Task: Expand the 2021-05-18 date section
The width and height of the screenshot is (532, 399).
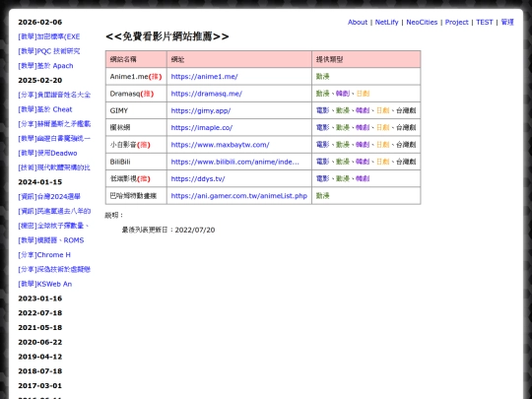Action: (40, 328)
